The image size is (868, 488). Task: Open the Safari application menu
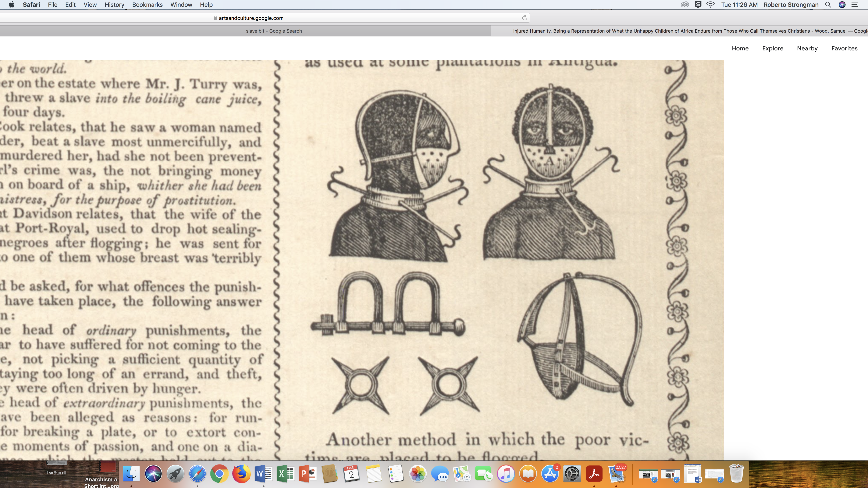click(x=31, y=5)
